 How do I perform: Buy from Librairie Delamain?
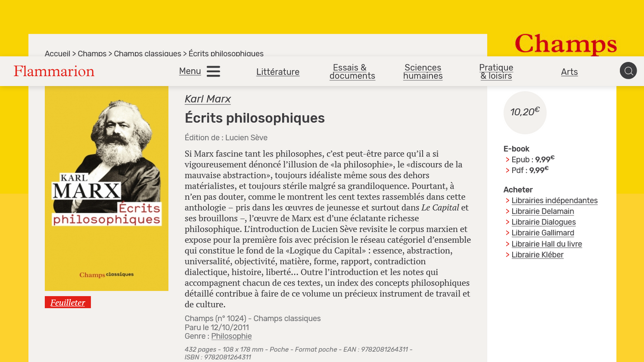click(542, 211)
